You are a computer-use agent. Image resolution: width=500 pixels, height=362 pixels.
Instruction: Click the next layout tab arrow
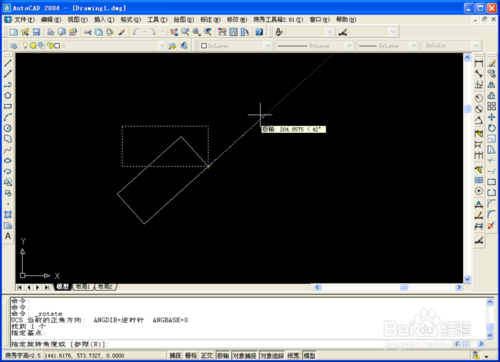(38, 287)
